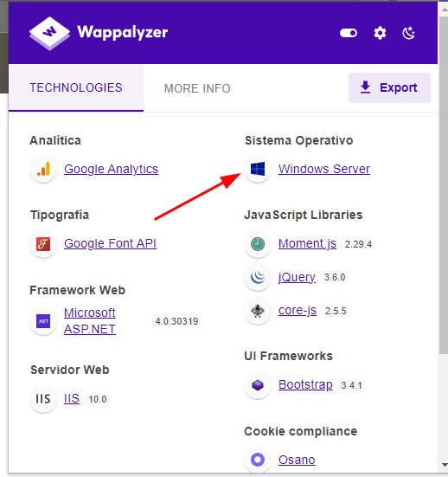The width and height of the screenshot is (448, 477).
Task: Click the Bootstrap purple icon
Action: (x=258, y=385)
